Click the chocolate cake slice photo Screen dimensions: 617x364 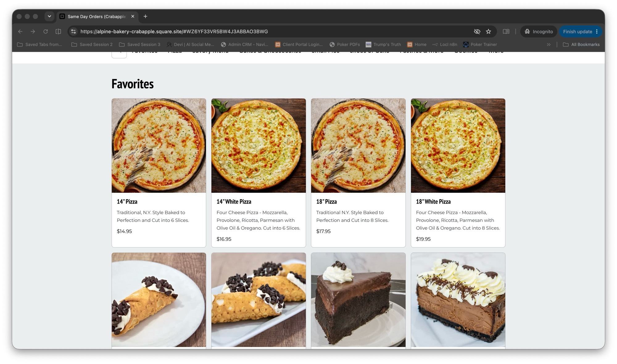(358, 300)
